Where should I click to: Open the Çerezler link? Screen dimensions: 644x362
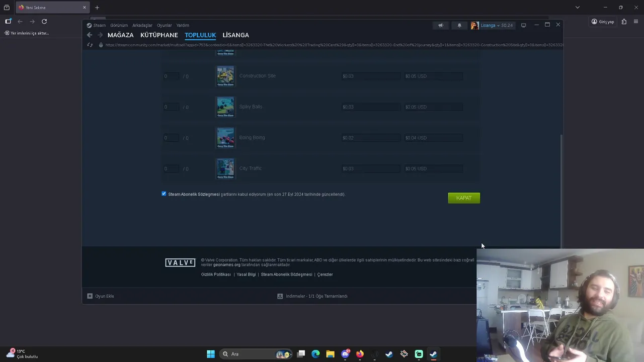coord(325,275)
